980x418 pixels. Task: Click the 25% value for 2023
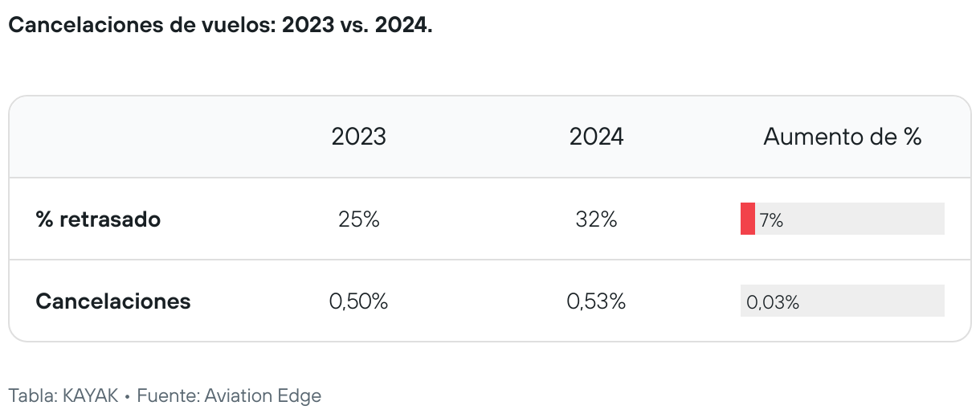coord(358,219)
